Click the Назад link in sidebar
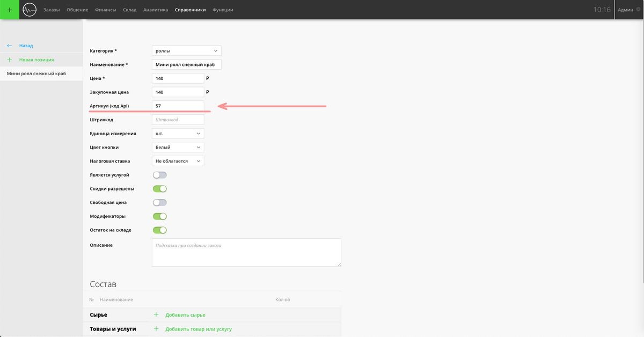Viewport: 644px width, 337px height. coord(26,46)
